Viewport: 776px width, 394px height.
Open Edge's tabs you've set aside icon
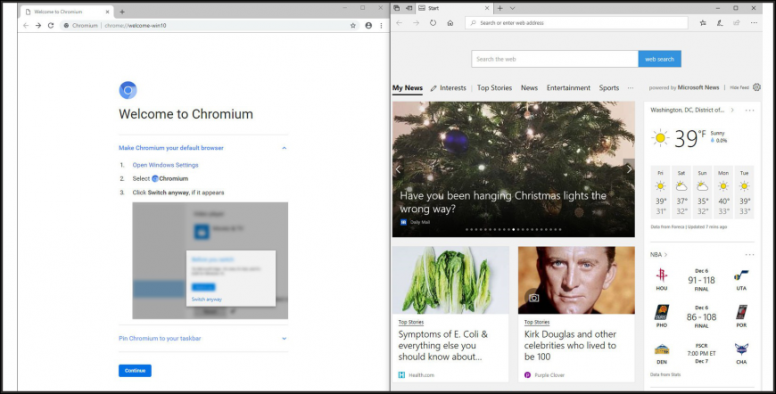click(396, 8)
